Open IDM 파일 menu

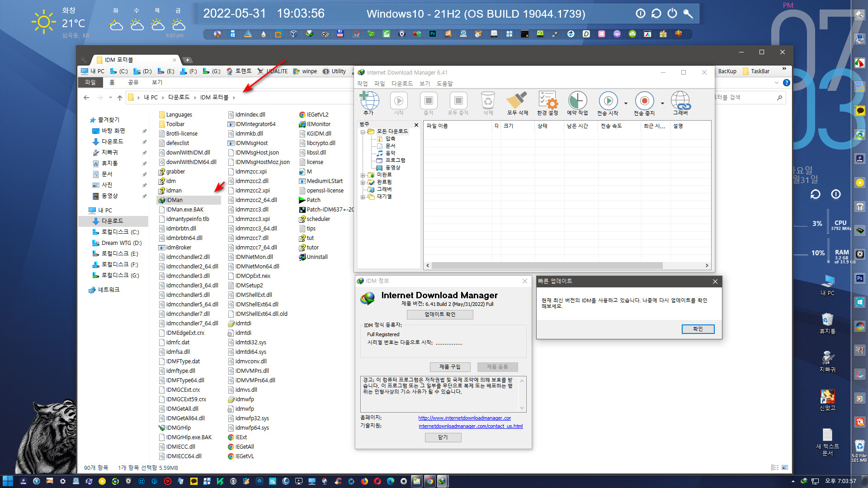(x=379, y=84)
